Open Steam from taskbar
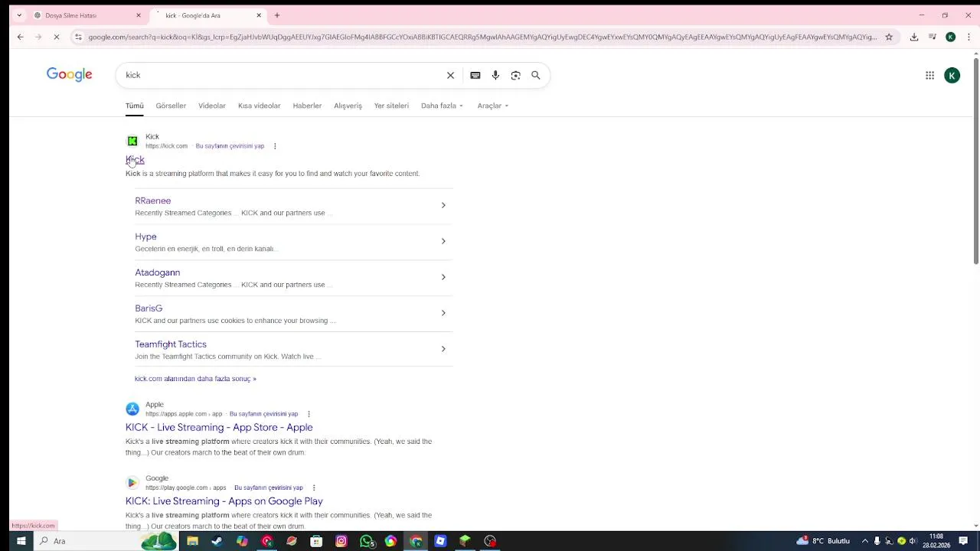This screenshot has width=980, height=551. [217, 541]
